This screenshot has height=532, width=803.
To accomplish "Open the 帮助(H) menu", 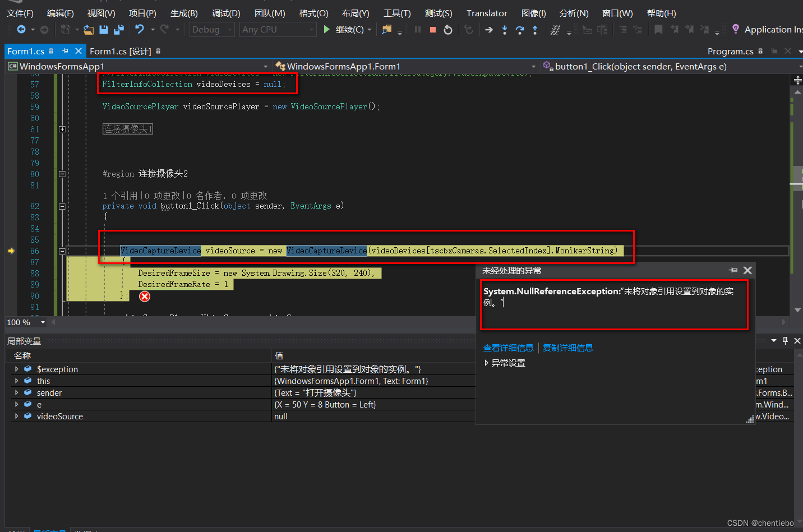I will click(x=662, y=13).
